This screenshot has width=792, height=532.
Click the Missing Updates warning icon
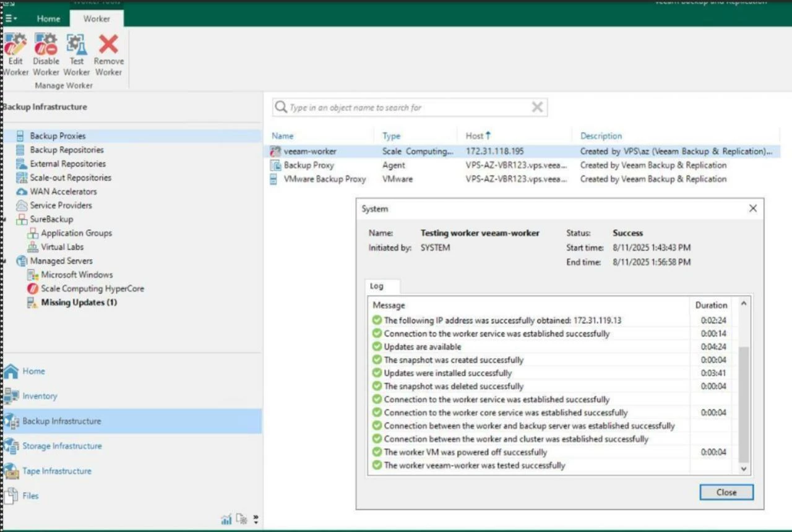[x=33, y=302]
